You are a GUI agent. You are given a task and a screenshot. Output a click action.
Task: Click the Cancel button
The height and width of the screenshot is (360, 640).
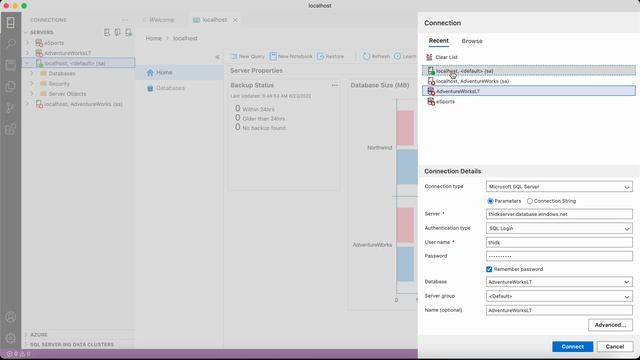615,347
